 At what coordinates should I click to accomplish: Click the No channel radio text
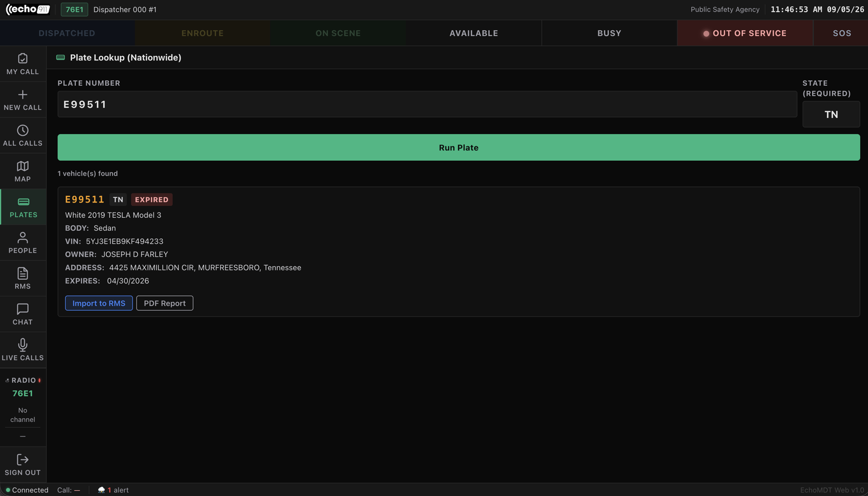(x=22, y=415)
